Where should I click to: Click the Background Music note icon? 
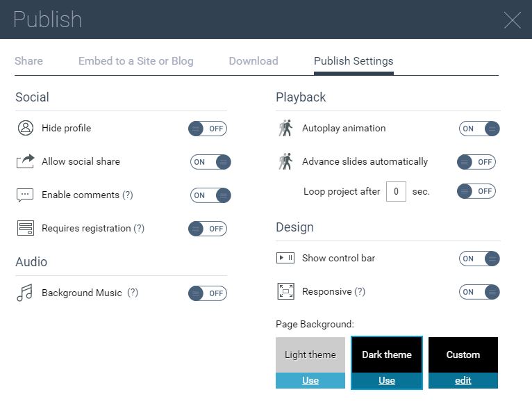(25, 293)
